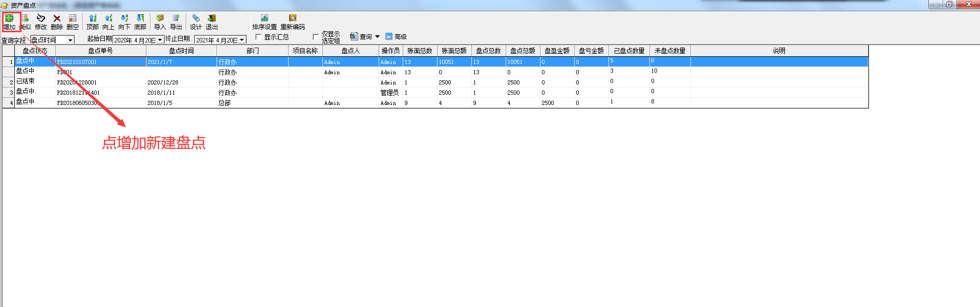Open 排序设置 (Sort settings) icon
The image size is (980, 307).
tap(264, 19)
